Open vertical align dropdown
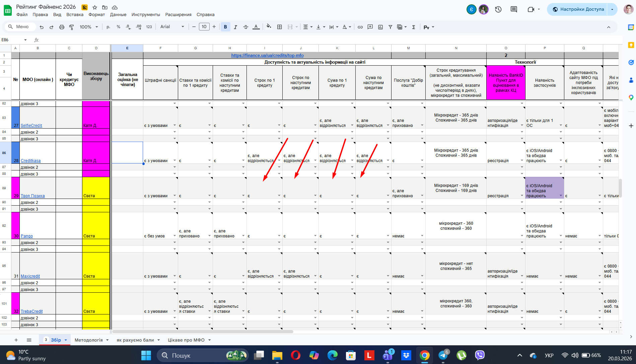The width and height of the screenshot is (636, 364). (321, 27)
